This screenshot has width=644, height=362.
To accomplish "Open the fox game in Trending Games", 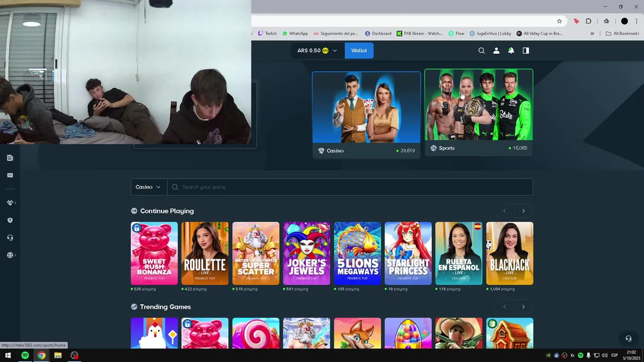I will 357,333.
